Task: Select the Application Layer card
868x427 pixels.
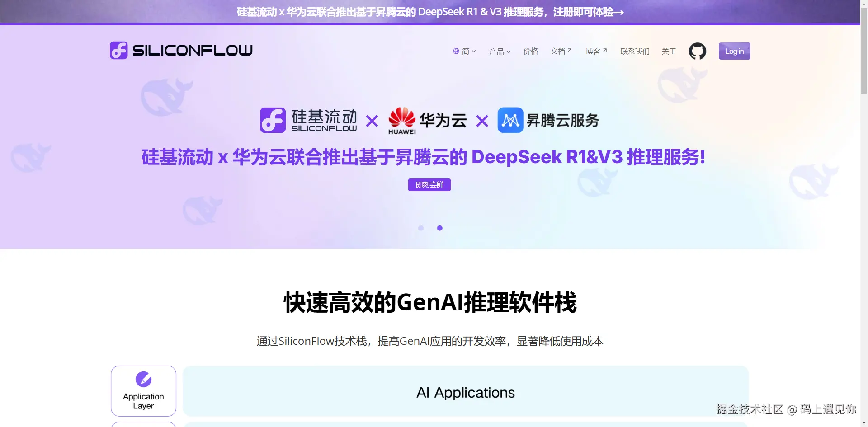Action: (x=143, y=391)
